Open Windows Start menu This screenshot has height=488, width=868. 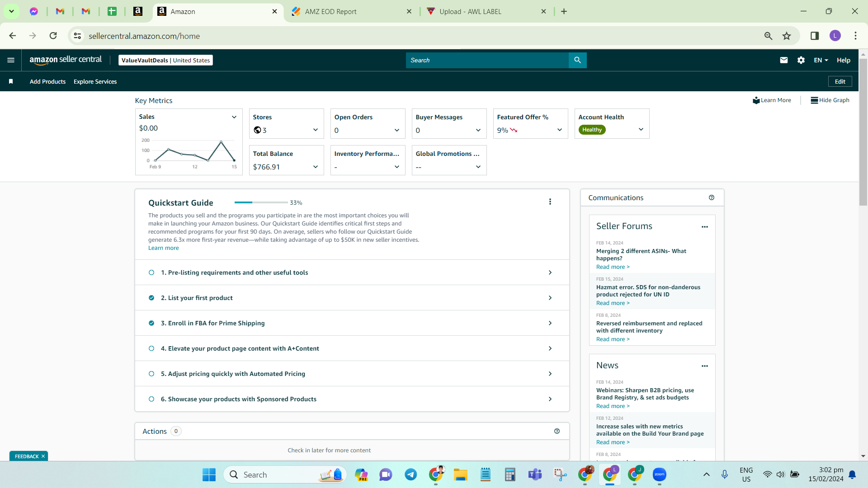pyautogui.click(x=209, y=474)
